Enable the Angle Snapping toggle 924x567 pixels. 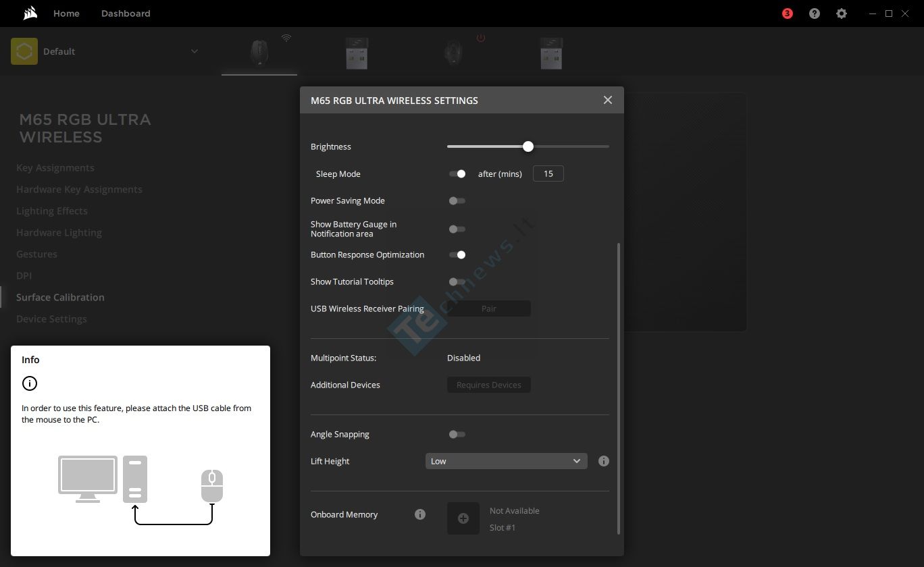457,434
